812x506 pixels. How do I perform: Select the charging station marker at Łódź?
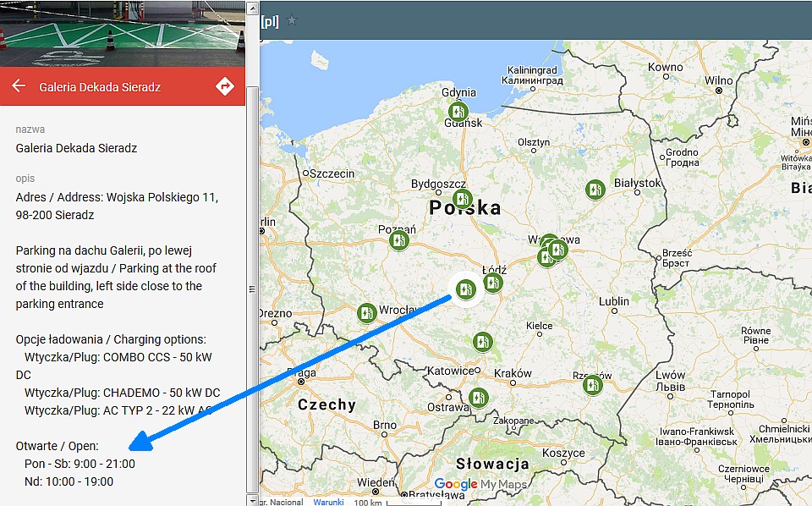pyautogui.click(x=492, y=283)
